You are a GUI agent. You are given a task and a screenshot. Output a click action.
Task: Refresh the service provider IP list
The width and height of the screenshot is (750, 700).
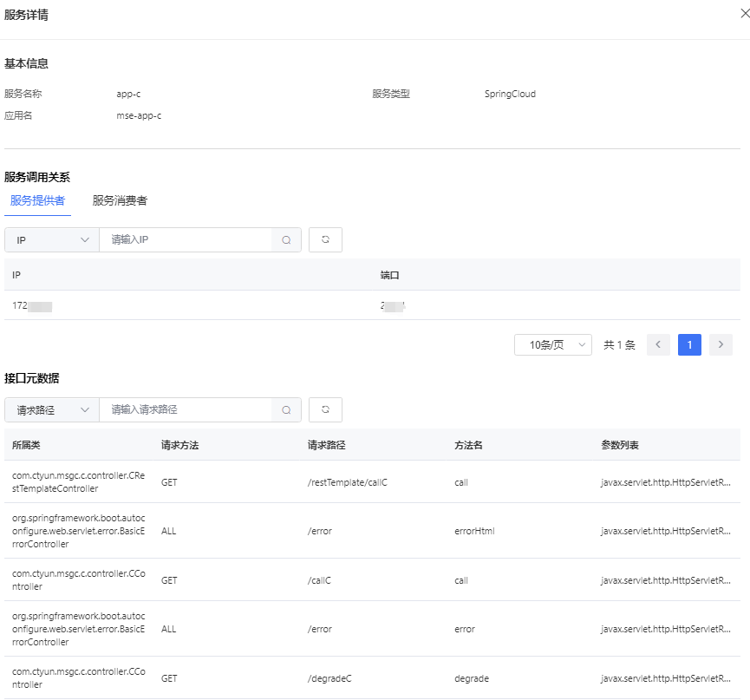(325, 240)
